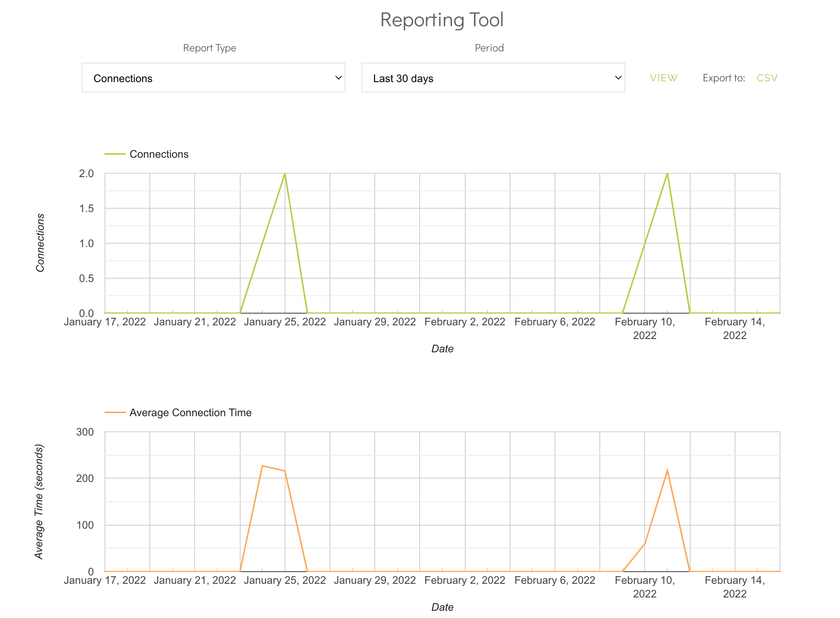This screenshot has height=618, width=840.
Task: Click green Connections legend line swatch
Action: click(115, 154)
